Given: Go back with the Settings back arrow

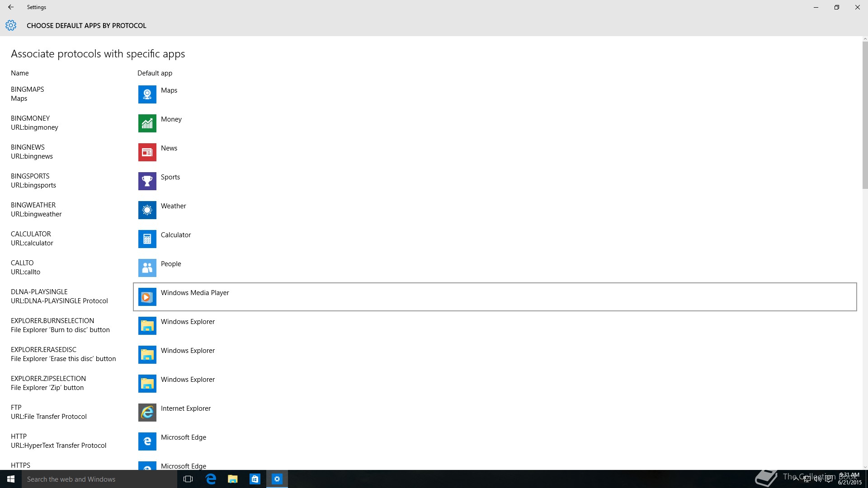Looking at the screenshot, I should coord(11,7).
